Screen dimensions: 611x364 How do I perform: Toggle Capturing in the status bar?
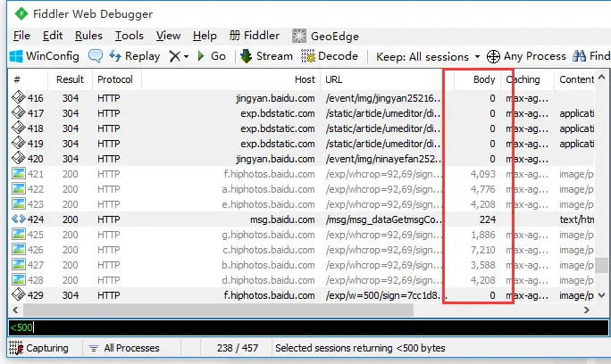(x=38, y=348)
